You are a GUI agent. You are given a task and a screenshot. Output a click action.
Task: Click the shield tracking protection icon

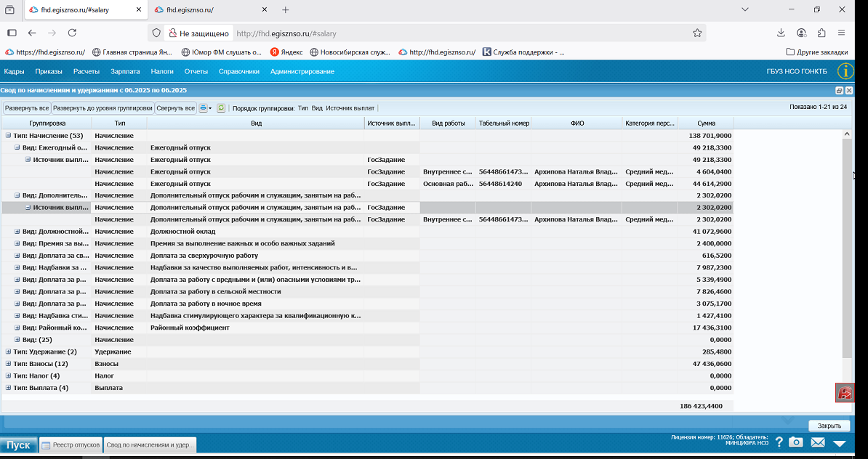156,33
